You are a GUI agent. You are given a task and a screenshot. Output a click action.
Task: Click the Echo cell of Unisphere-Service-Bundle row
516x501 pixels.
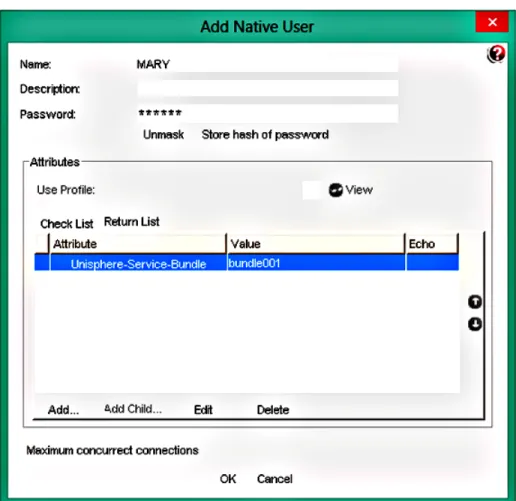[x=432, y=263]
